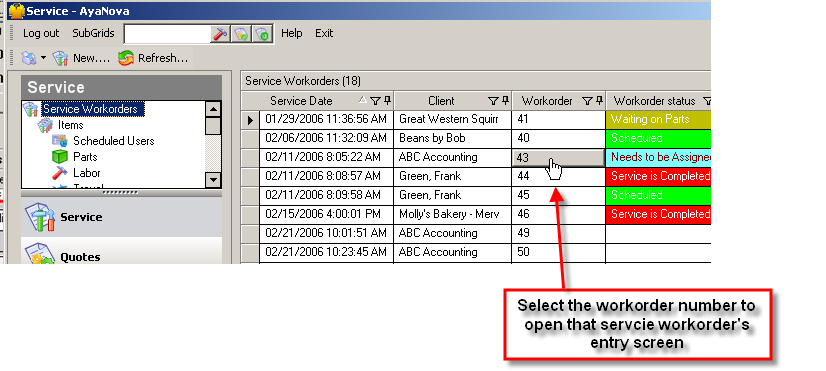Click the Service Workorders (18) grid caption
This screenshot has width=826, height=371.
click(x=303, y=81)
